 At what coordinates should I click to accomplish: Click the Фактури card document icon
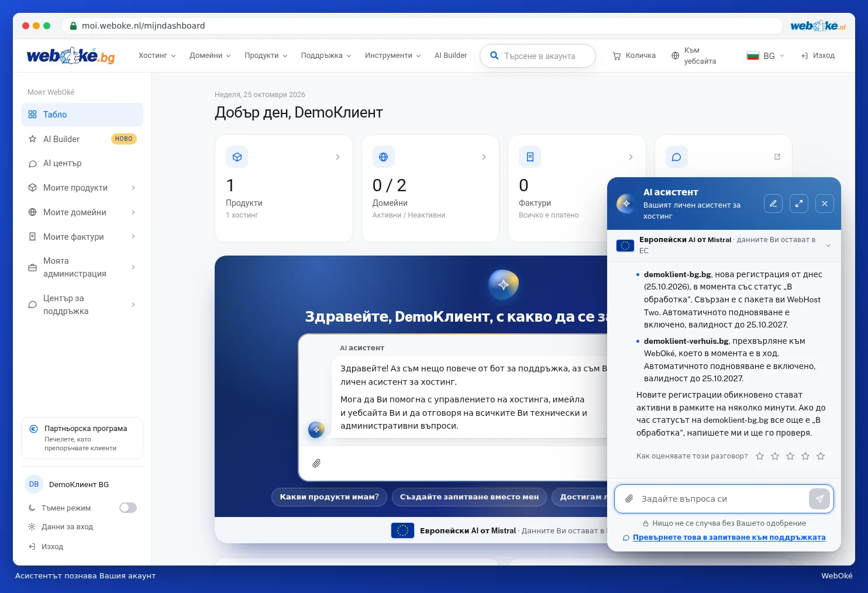(x=530, y=157)
